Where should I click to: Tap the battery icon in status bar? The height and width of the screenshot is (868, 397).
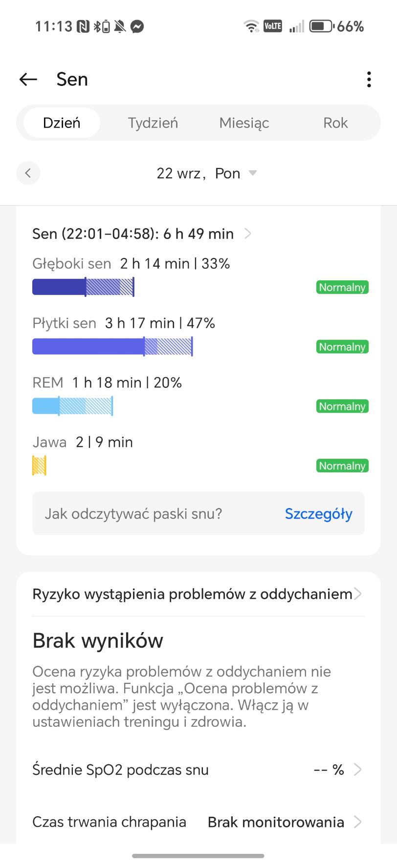click(x=321, y=26)
